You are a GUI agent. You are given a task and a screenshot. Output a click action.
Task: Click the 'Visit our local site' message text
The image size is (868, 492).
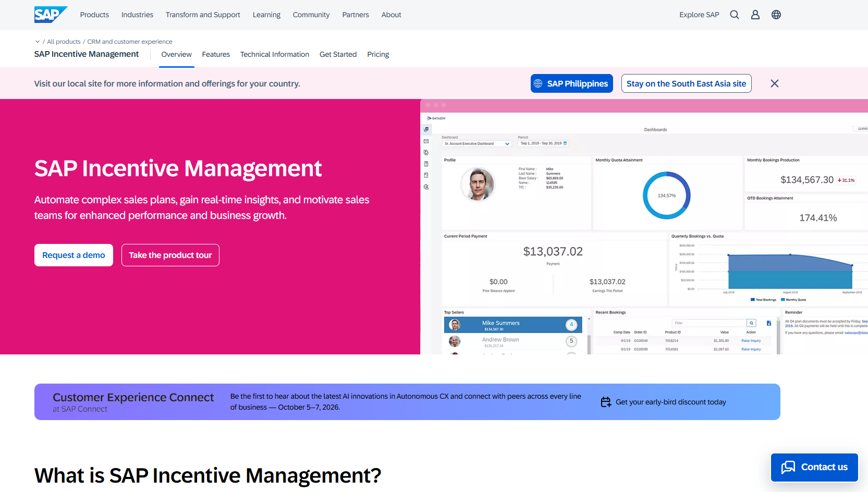pyautogui.click(x=167, y=83)
